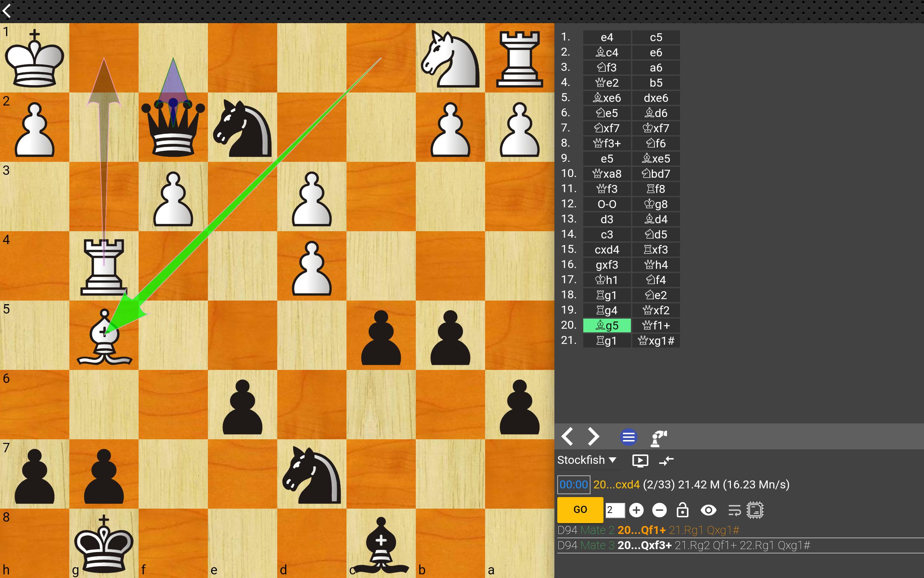Open the Stockfish engine dropdown
This screenshot has height=578, width=924.
click(x=587, y=460)
